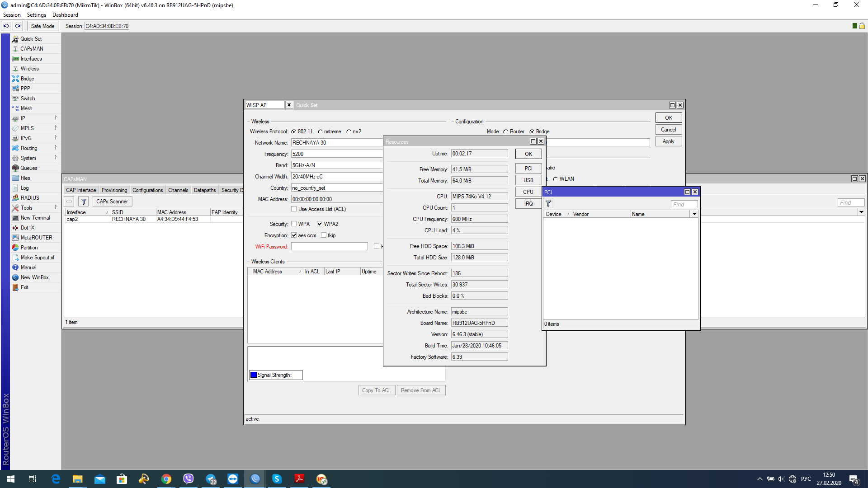Screen dimensions: 868x488
Task: Click WiFi Password field
Action: click(x=330, y=246)
